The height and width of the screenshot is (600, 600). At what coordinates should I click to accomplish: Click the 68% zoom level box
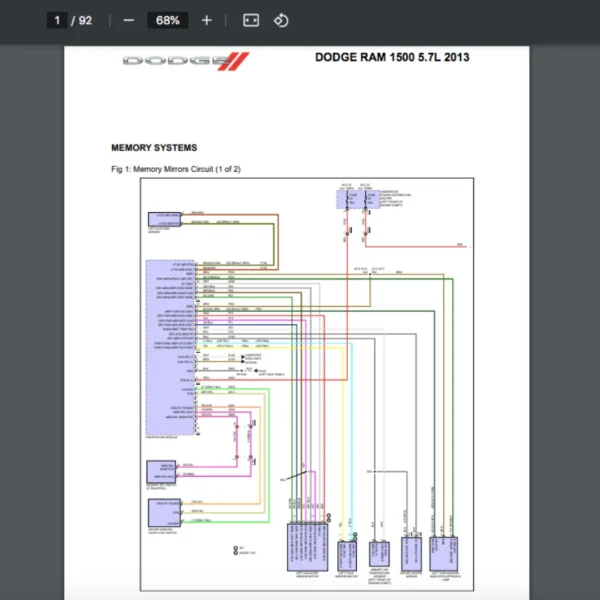tap(167, 20)
